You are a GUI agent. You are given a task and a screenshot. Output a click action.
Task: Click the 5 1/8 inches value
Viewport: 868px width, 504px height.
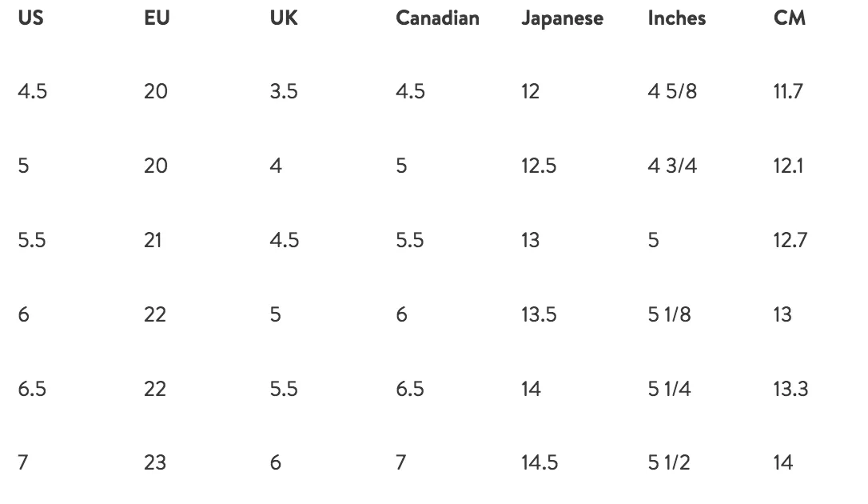(669, 314)
